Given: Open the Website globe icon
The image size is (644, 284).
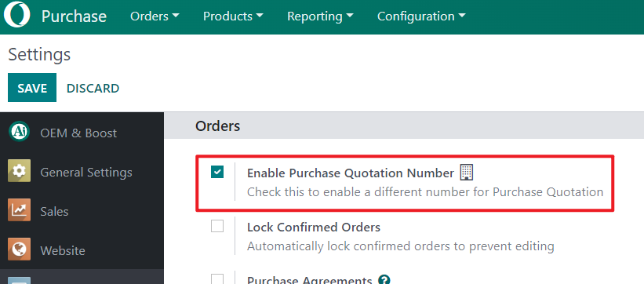Looking at the screenshot, I should coord(19,249).
